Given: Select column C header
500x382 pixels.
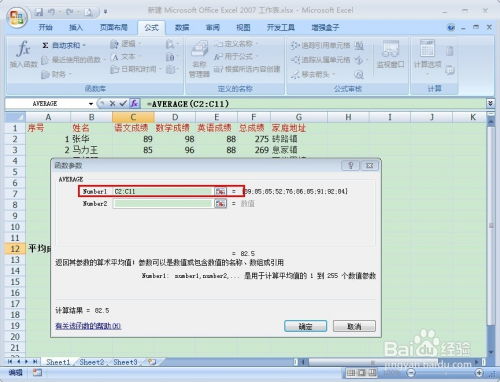Looking at the screenshot, I should (133, 117).
